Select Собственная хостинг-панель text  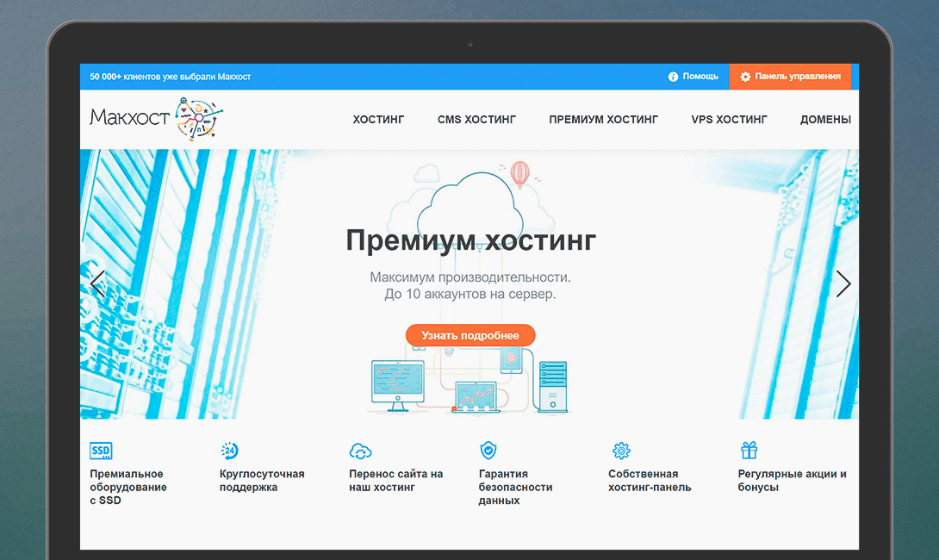[x=650, y=481]
